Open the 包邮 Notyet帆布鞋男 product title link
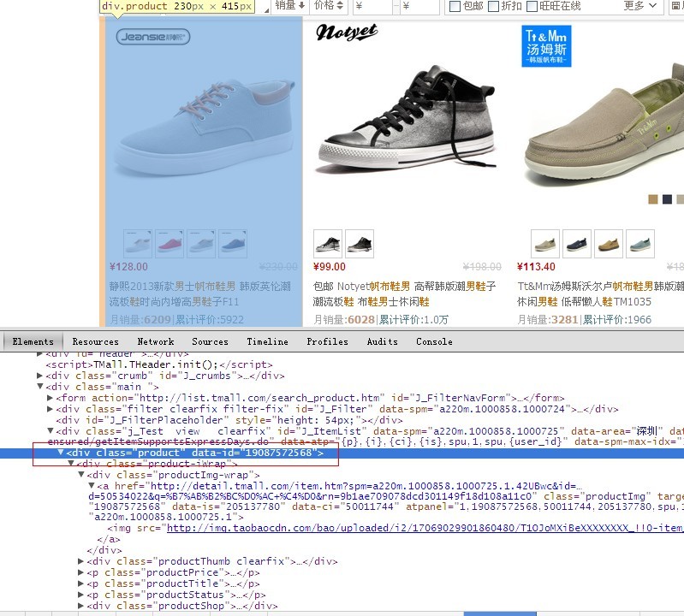Viewport: 684px width, 616px height. [x=404, y=293]
